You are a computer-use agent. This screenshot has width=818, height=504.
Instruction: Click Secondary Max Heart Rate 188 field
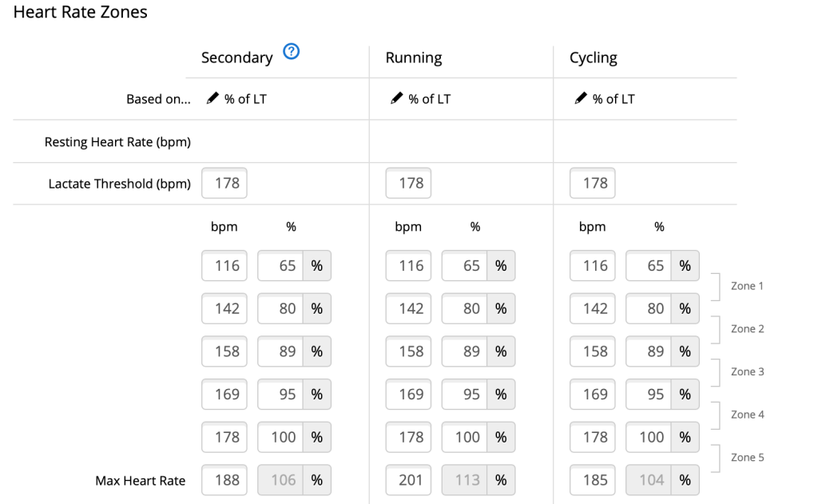[224, 480]
